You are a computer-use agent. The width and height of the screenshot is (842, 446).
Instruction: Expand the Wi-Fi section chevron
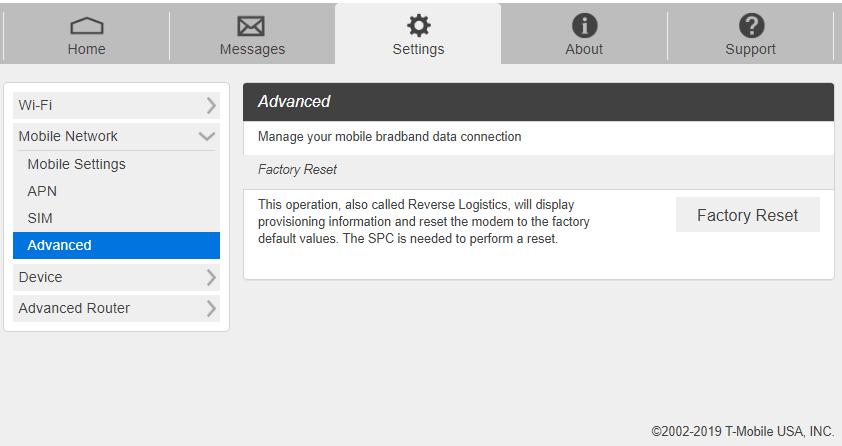point(210,105)
